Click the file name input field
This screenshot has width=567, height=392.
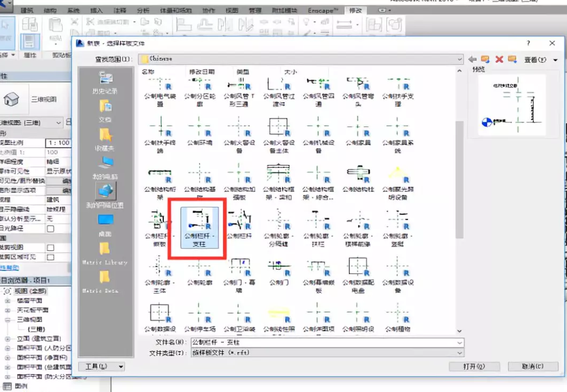tap(323, 342)
